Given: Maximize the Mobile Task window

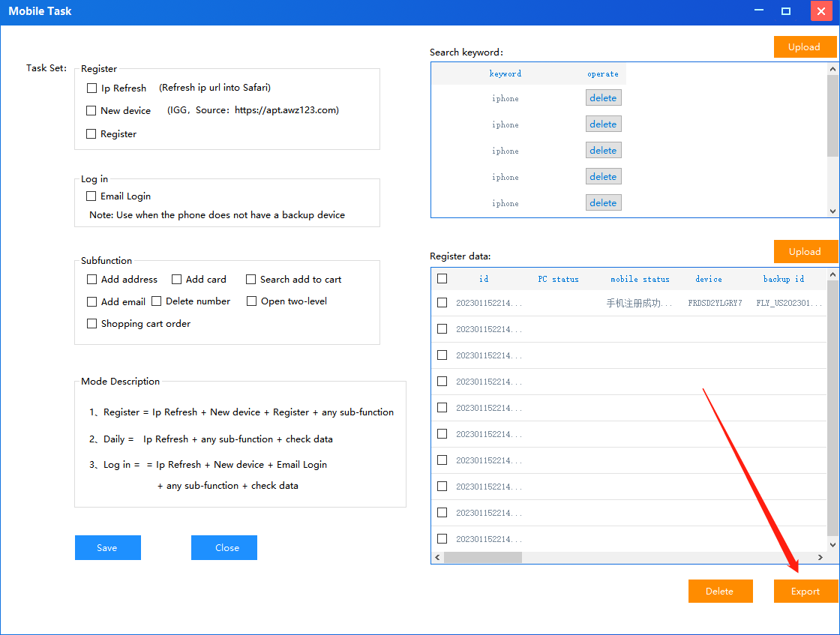Looking at the screenshot, I should [x=786, y=10].
